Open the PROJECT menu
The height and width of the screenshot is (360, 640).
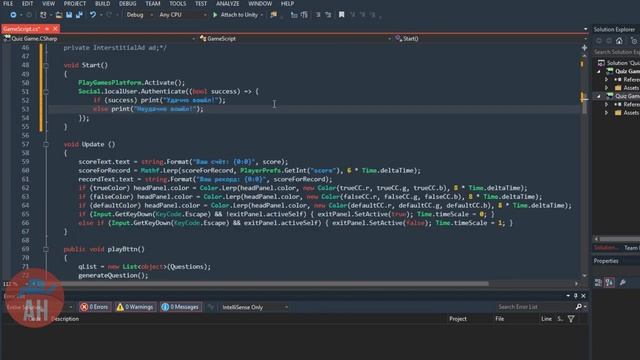tap(75, 4)
